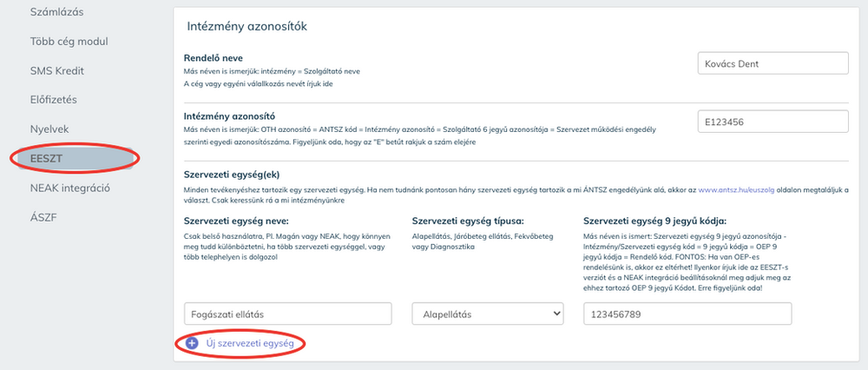Switch to the Nyelvek settings
Image resolution: width=868 pixels, height=370 pixels.
[49, 128]
